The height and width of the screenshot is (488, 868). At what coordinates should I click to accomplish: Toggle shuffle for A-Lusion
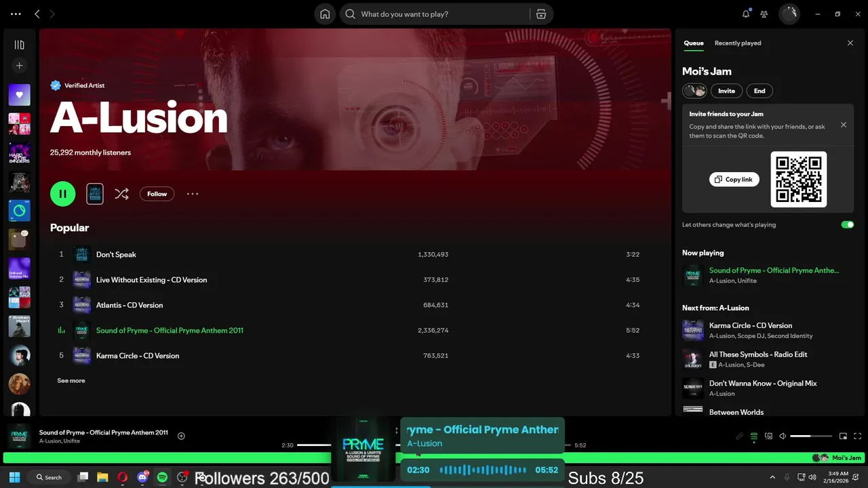121,194
